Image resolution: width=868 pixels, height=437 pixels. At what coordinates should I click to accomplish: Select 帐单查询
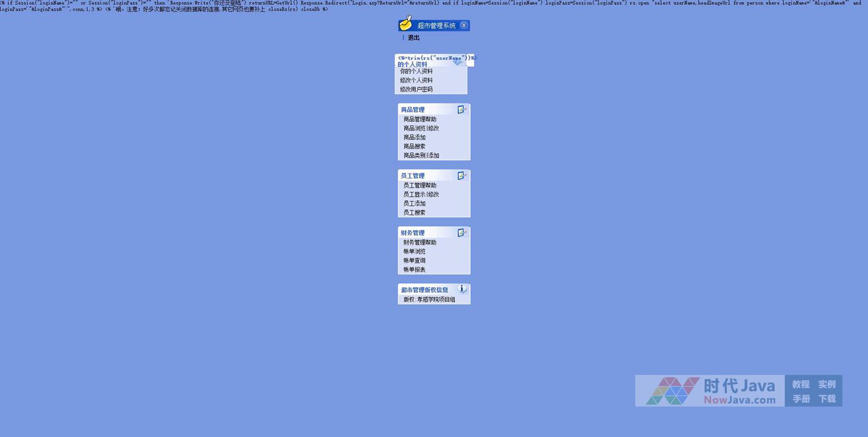(414, 260)
